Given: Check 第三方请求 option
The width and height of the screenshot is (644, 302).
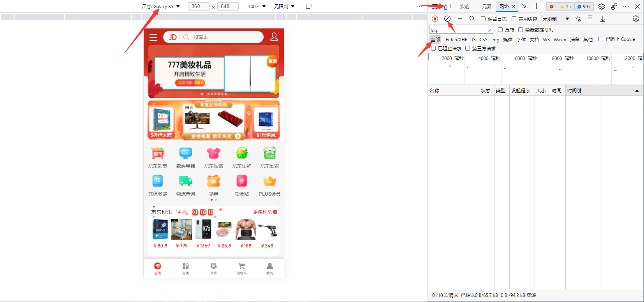Looking at the screenshot, I should tap(468, 48).
